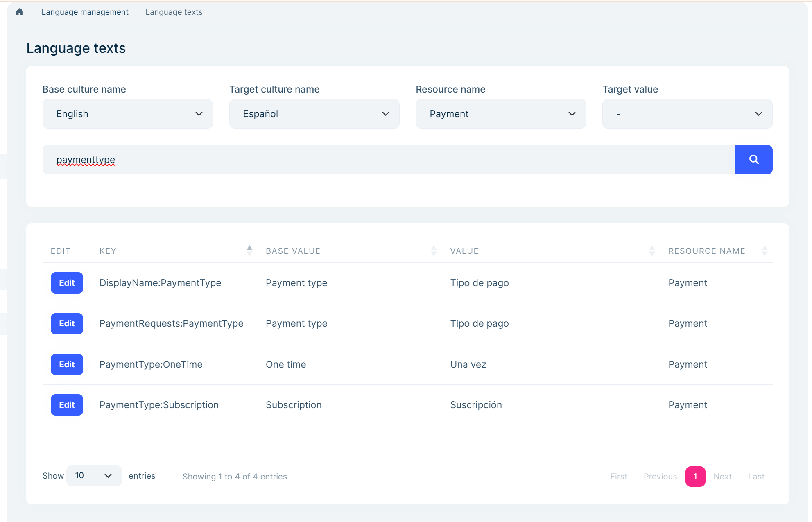Focus the paymenttype search text field
This screenshot has width=812, height=522.
389,160
